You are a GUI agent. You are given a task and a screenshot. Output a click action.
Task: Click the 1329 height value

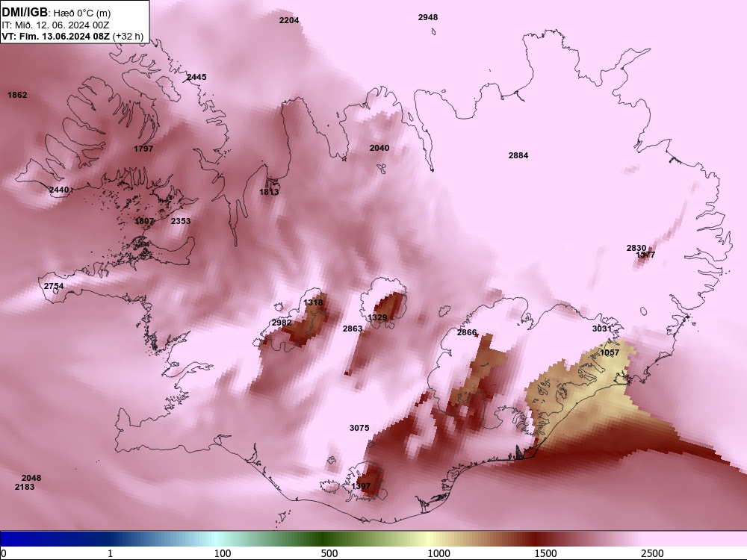tap(377, 317)
